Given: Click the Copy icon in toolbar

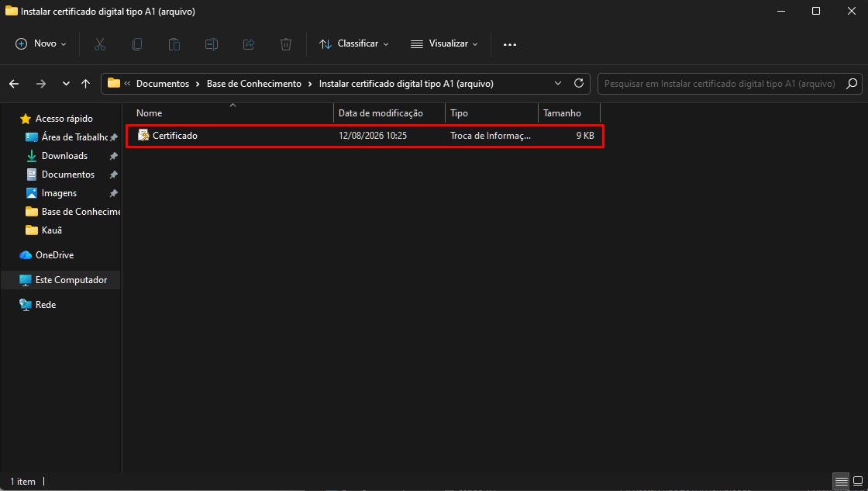Looking at the screenshot, I should point(136,44).
